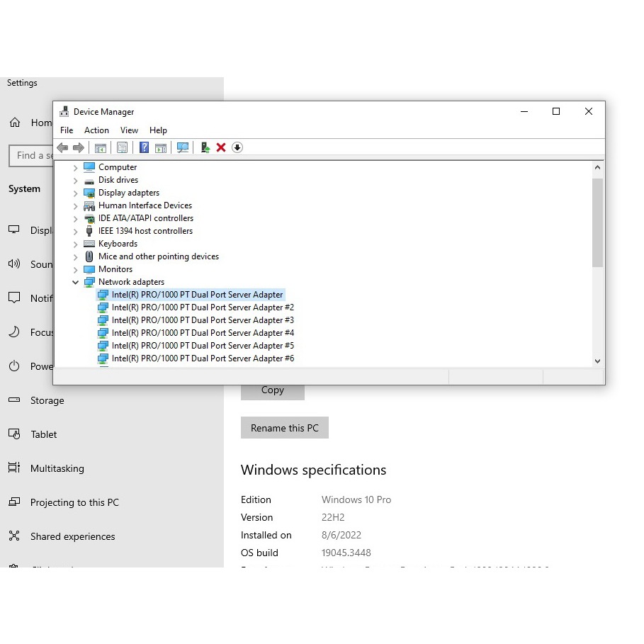Click the Back arrow in Device Manager toolbar

click(62, 147)
